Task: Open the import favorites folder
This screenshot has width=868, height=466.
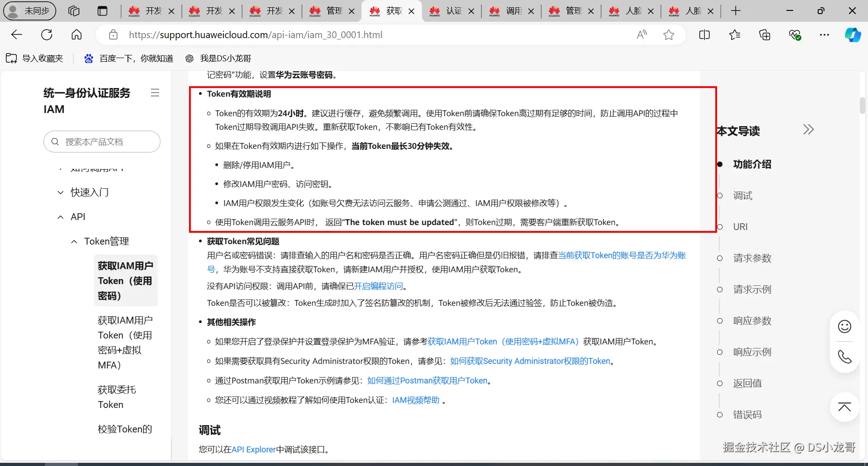Action: [34, 58]
